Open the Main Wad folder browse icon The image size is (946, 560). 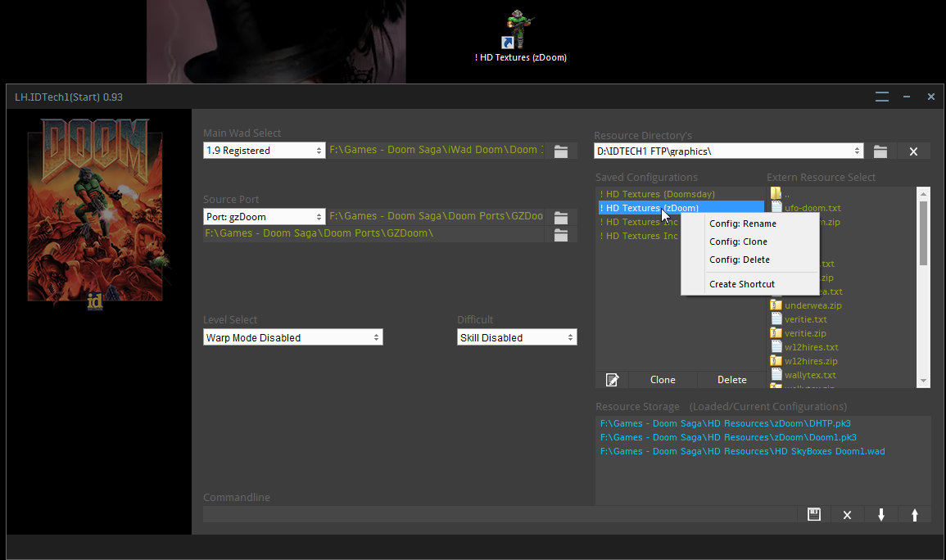pyautogui.click(x=561, y=151)
